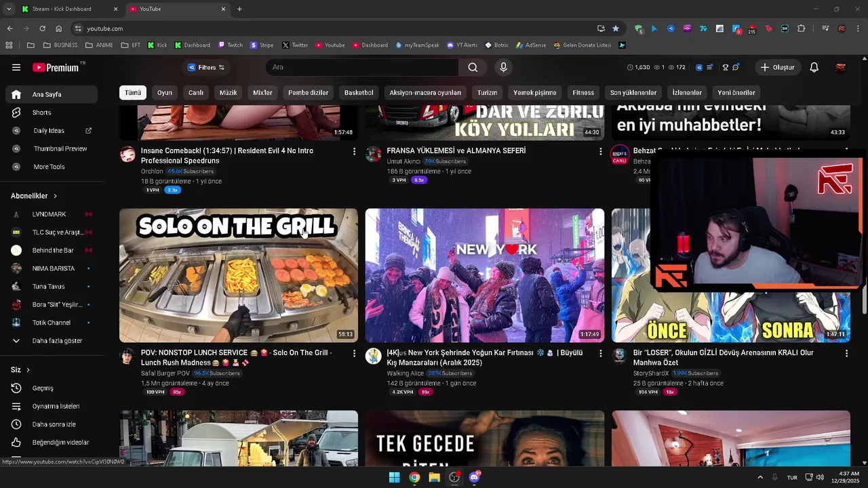Image resolution: width=868 pixels, height=488 pixels.
Task: Start voice search with microphone icon
Action: point(503,67)
